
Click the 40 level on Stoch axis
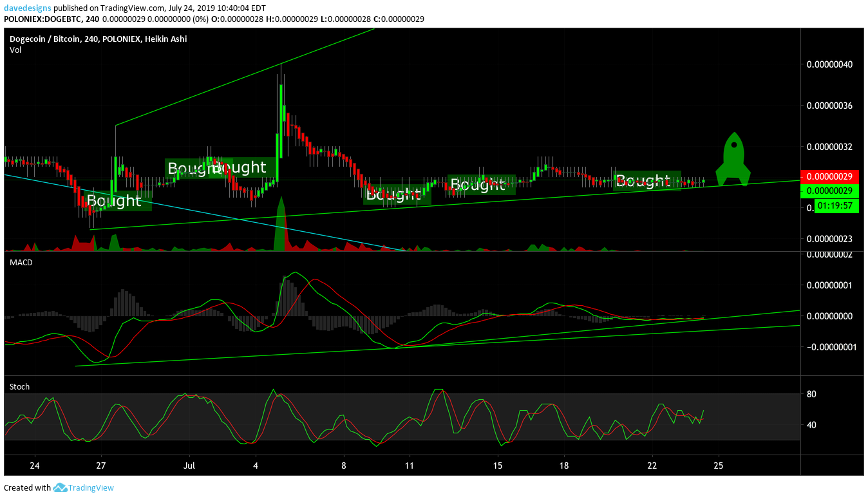[811, 425]
